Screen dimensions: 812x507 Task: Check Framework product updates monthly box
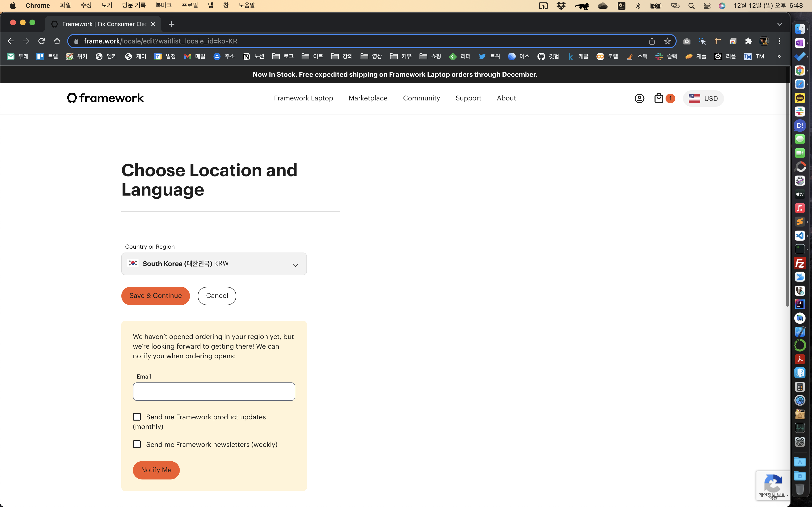tap(137, 416)
